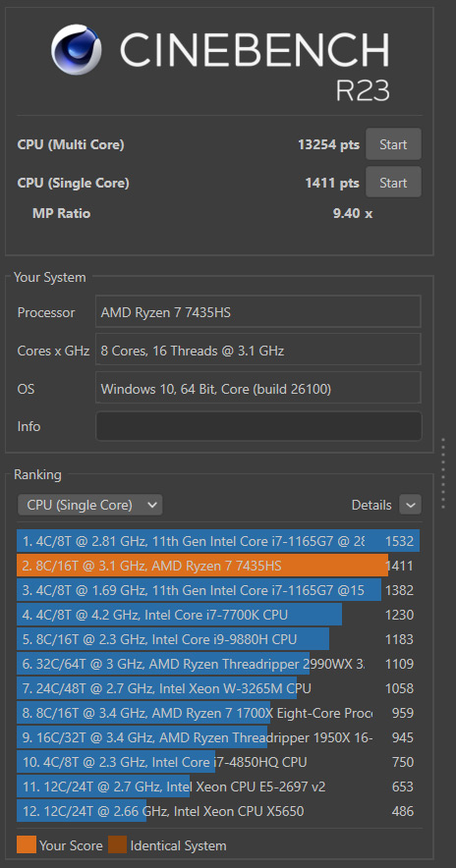Select the Cores x GHz value field
The width and height of the screenshot is (456, 868).
pyautogui.click(x=258, y=350)
